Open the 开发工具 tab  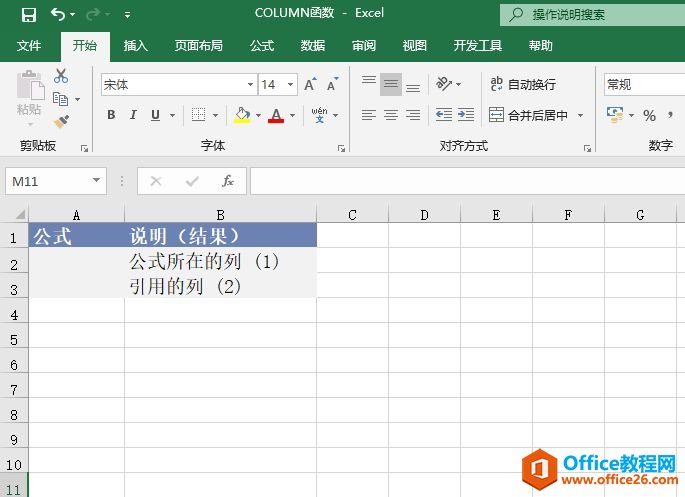(477, 45)
